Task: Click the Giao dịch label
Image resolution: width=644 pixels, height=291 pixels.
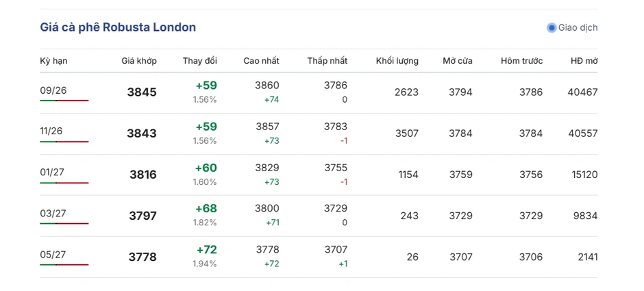Action: tap(578, 28)
